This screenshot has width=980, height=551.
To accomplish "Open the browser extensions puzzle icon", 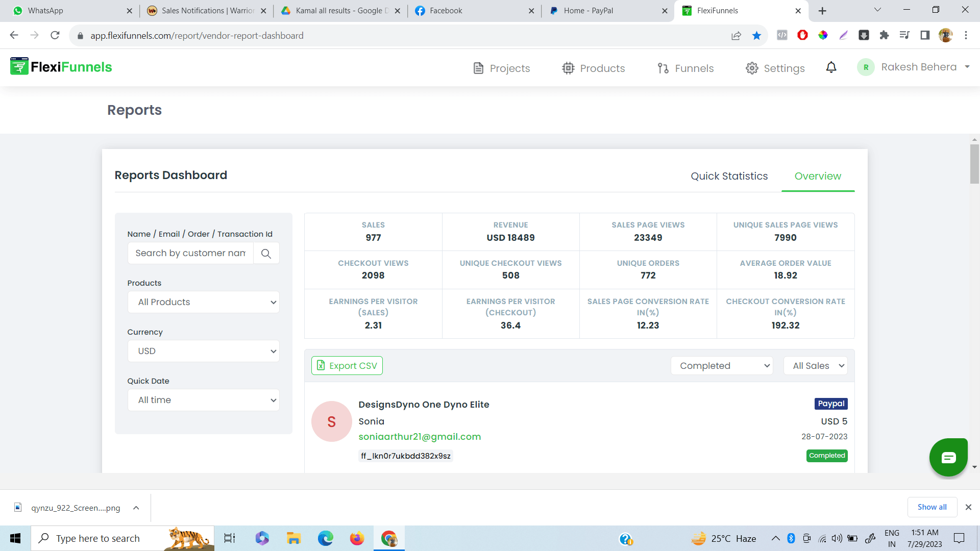I will pos(884,35).
